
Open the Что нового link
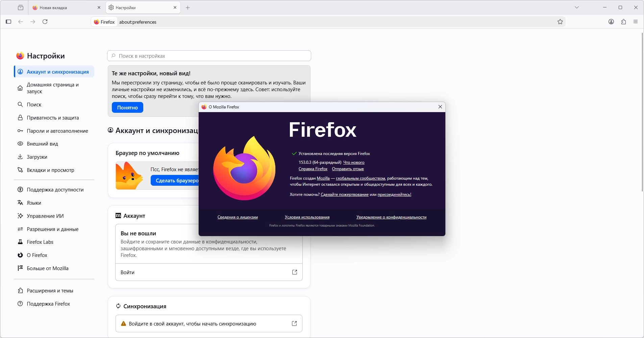point(354,162)
